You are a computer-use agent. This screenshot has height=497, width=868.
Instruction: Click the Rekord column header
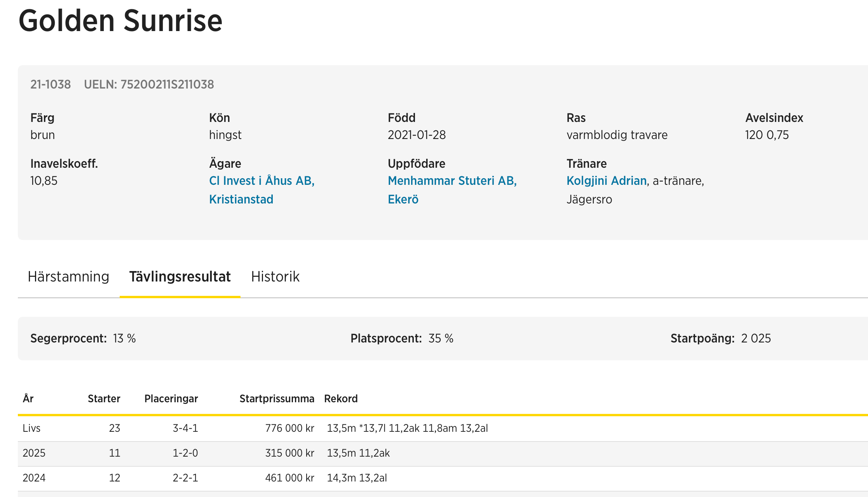click(x=341, y=399)
